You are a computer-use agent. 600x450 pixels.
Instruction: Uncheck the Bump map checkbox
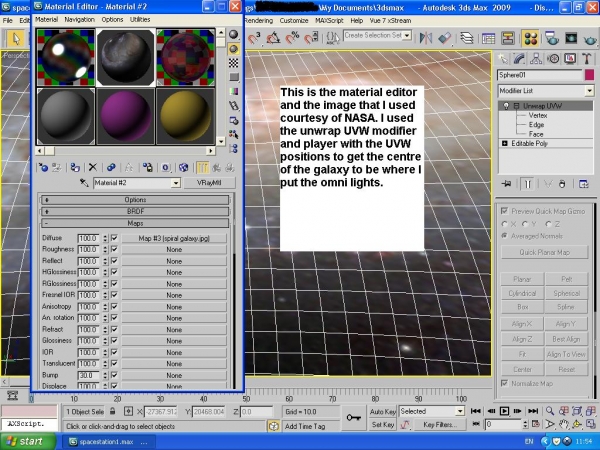114,375
